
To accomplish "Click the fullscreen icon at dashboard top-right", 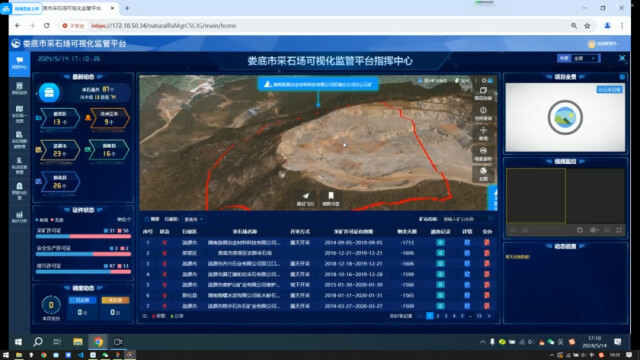I will point(622,58).
